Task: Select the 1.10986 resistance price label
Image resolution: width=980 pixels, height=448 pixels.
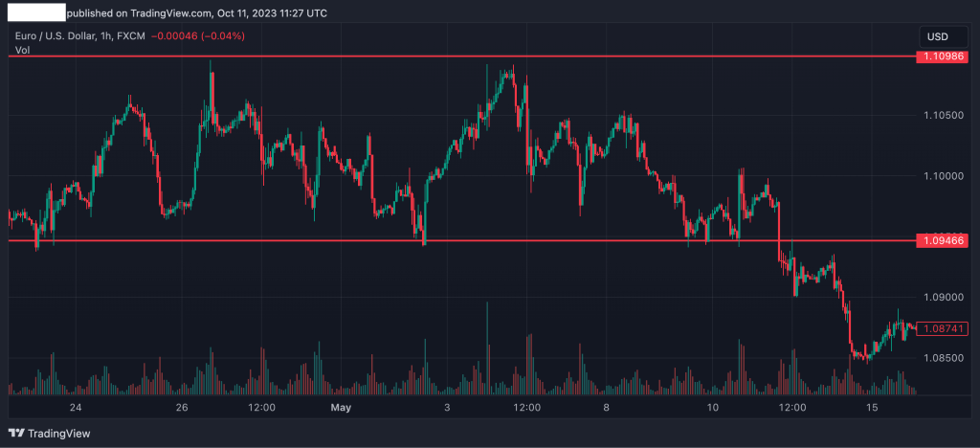Action: click(x=944, y=57)
